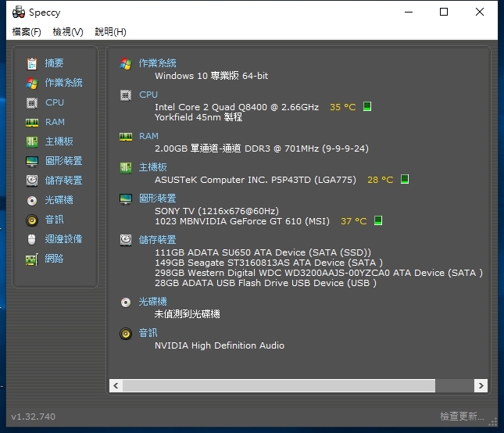Image resolution: width=504 pixels, height=433 pixels.
Task: Open the CPU heading link in summary
Action: [x=148, y=95]
